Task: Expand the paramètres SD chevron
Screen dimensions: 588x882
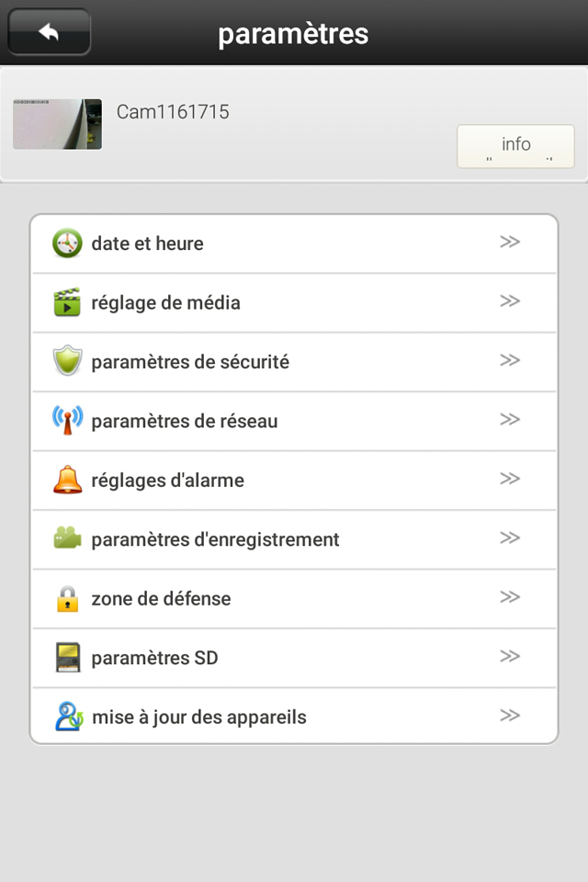Action: click(x=510, y=657)
